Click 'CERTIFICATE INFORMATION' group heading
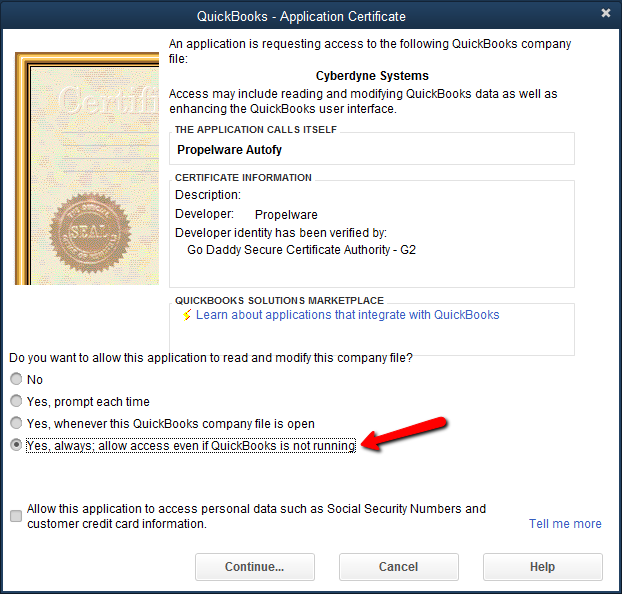Viewport: 622px width, 594px height. pyautogui.click(x=243, y=177)
